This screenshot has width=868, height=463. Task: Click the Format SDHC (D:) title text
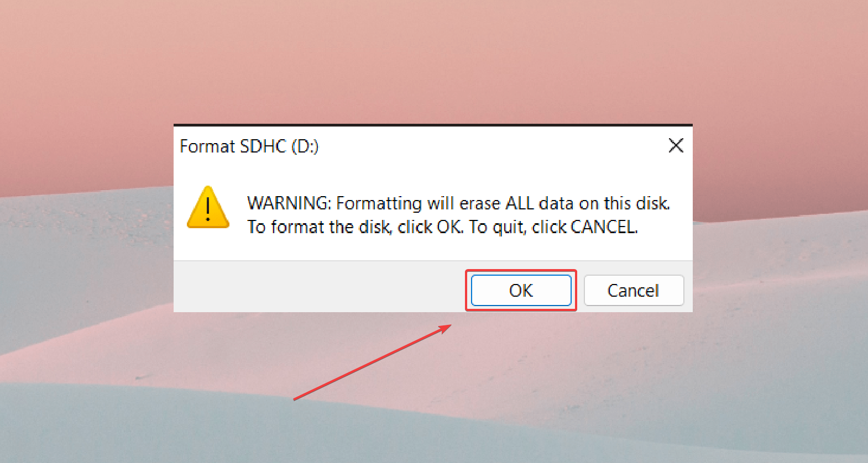click(249, 146)
